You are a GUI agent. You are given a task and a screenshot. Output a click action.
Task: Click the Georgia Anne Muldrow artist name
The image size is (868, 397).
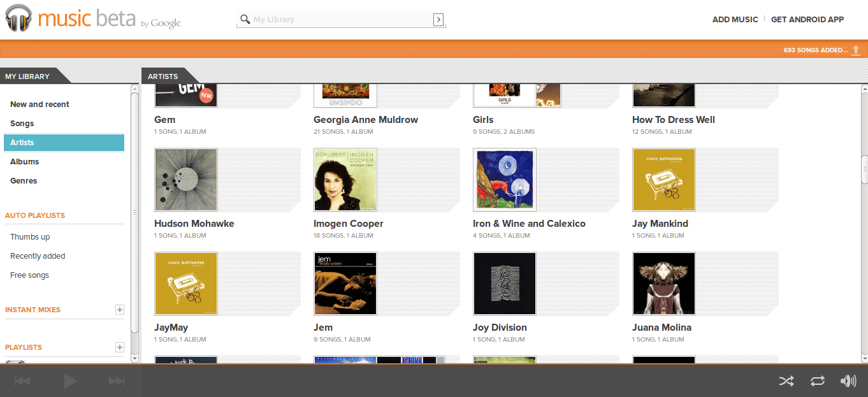click(x=366, y=120)
